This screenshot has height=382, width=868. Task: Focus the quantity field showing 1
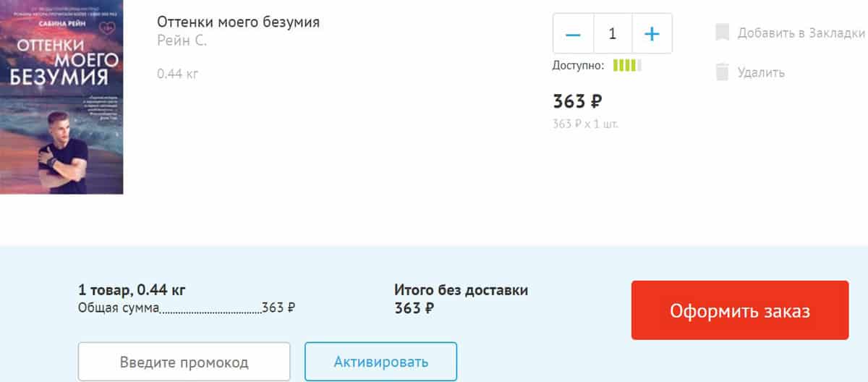pos(613,34)
